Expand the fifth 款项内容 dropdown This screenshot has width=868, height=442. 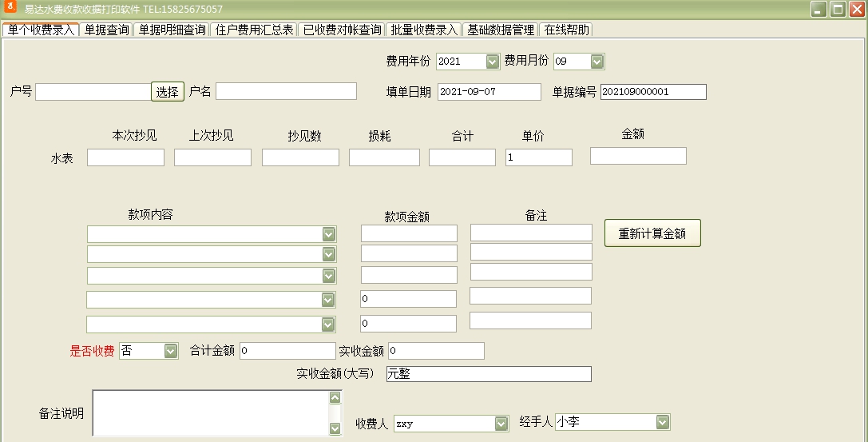(x=328, y=324)
